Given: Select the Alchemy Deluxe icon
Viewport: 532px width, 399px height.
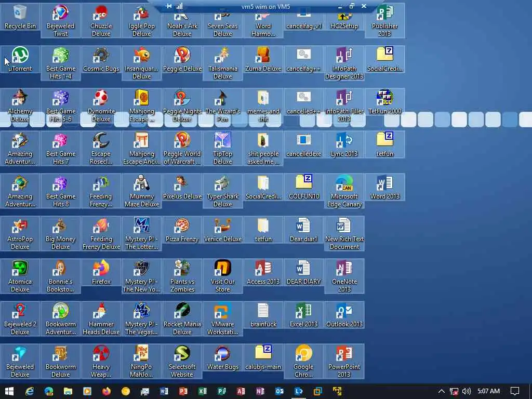Looking at the screenshot, I should click(20, 105).
